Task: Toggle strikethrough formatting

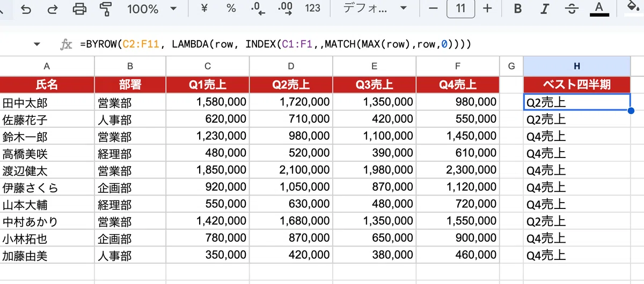Action: pyautogui.click(x=572, y=9)
